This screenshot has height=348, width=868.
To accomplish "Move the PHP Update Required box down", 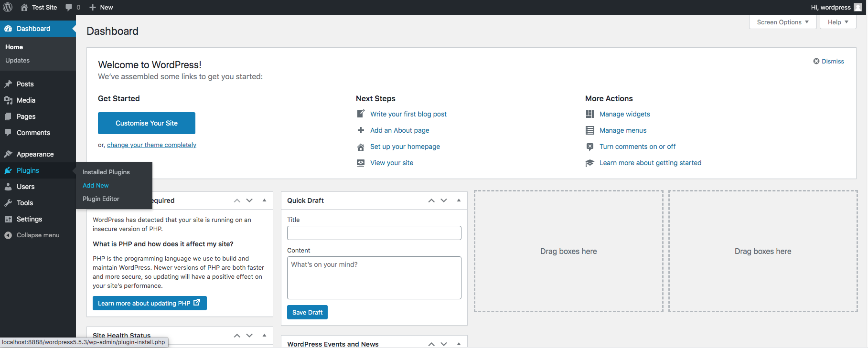I will 249,200.
